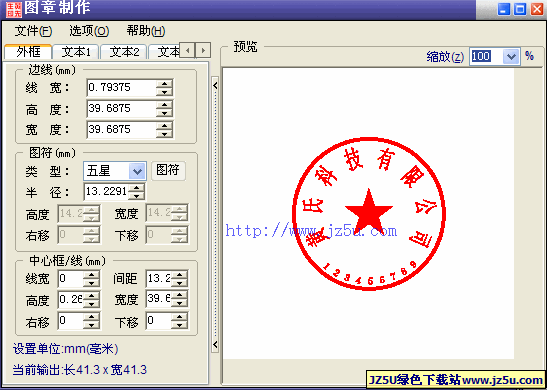
Task: Click the 中心框 右移 field
Action: (x=70, y=321)
